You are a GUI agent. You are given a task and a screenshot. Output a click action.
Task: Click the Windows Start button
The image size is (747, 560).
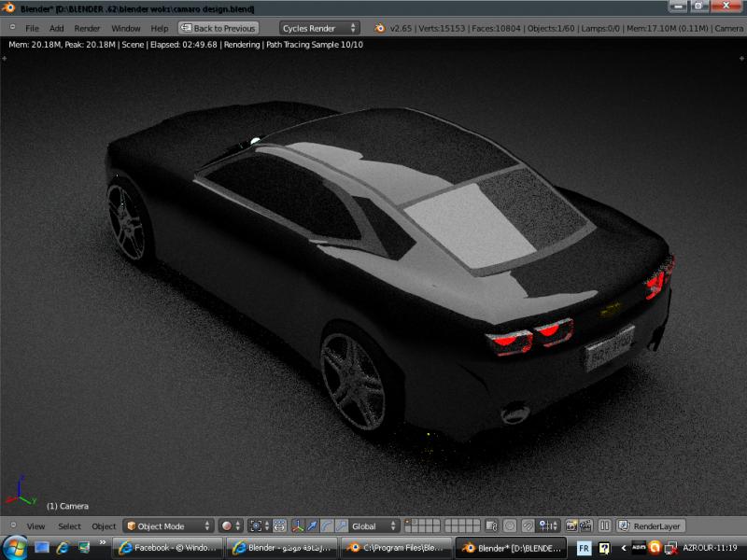click(x=15, y=547)
